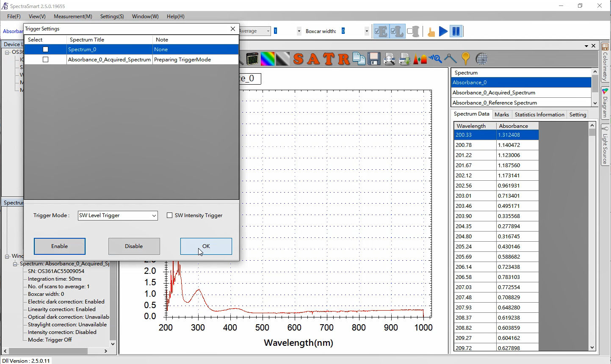Image resolution: width=611 pixels, height=364 pixels.
Task: Click the rainbow color spectrum swatch icon
Action: point(267,59)
